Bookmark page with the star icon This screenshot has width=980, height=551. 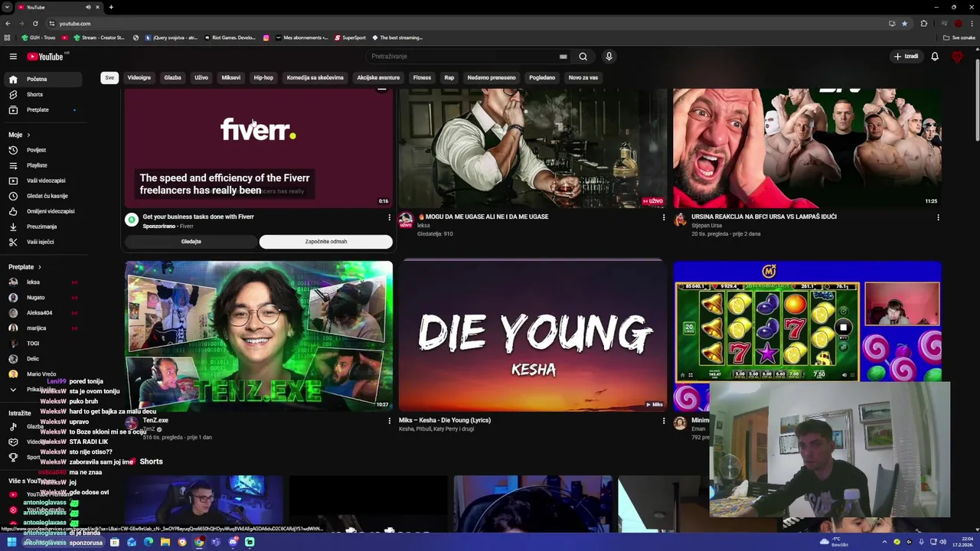pos(904,24)
